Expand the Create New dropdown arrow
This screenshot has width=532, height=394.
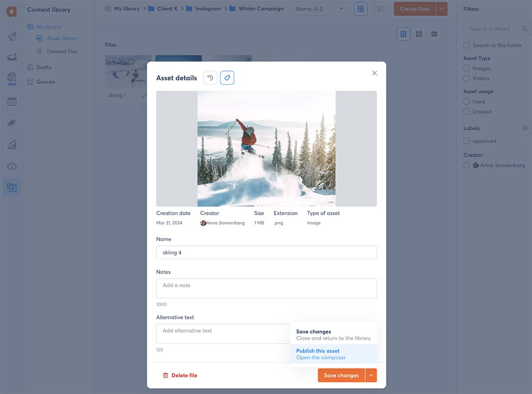[x=442, y=9]
